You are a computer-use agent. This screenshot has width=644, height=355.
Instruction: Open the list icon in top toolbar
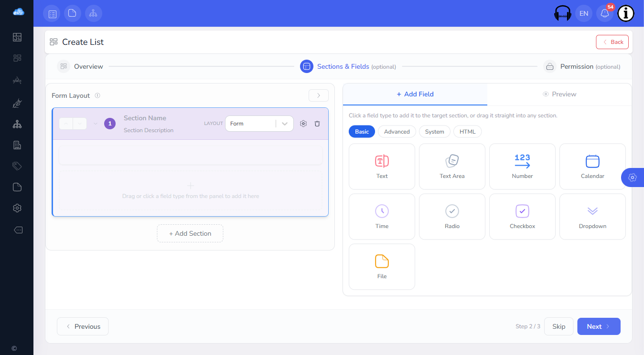52,13
